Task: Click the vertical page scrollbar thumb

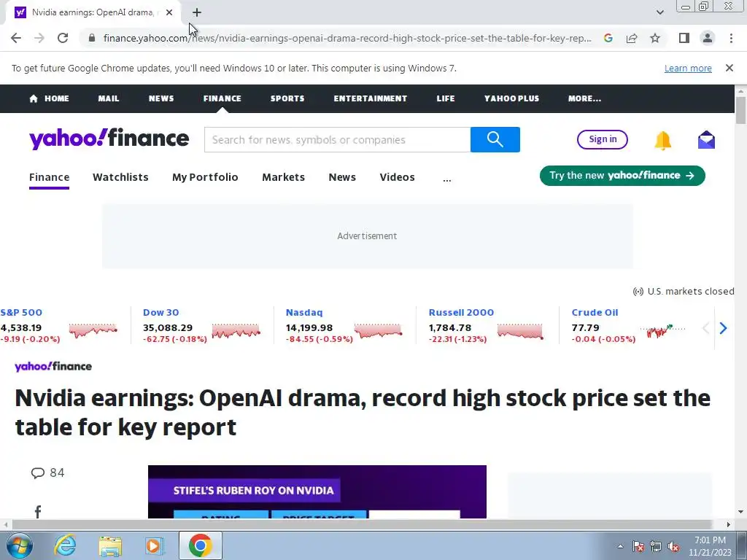Action: pyautogui.click(x=741, y=110)
